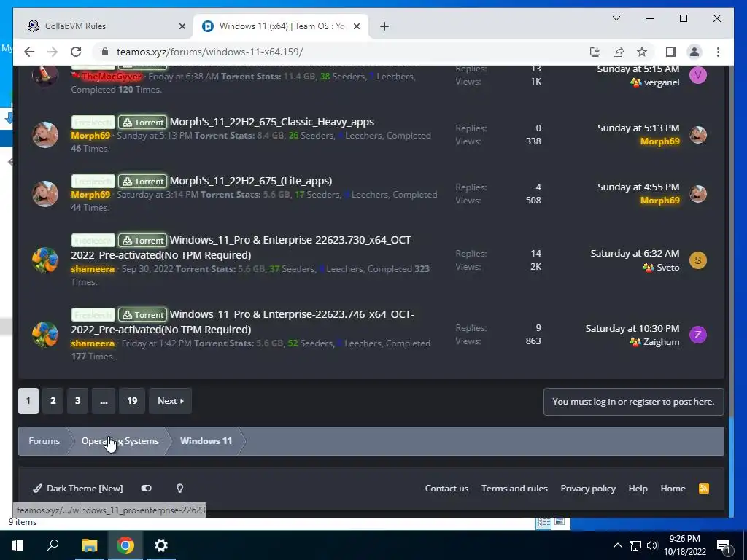Open shameera avatar beside 22623.730 thread

coord(45,260)
